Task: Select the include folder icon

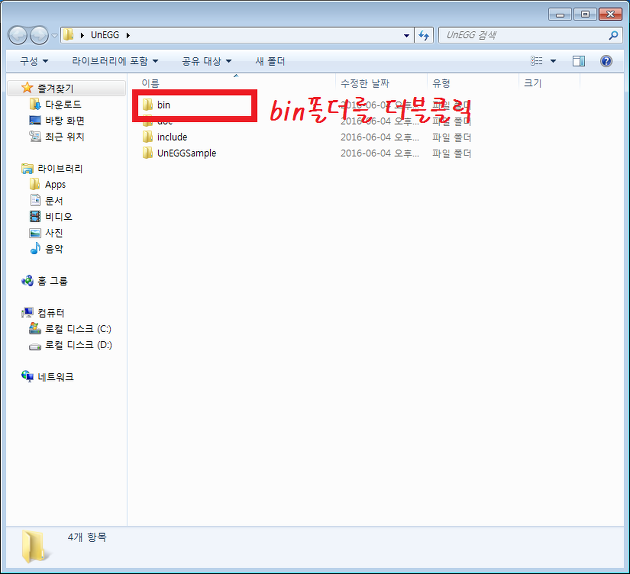Action: [148, 137]
